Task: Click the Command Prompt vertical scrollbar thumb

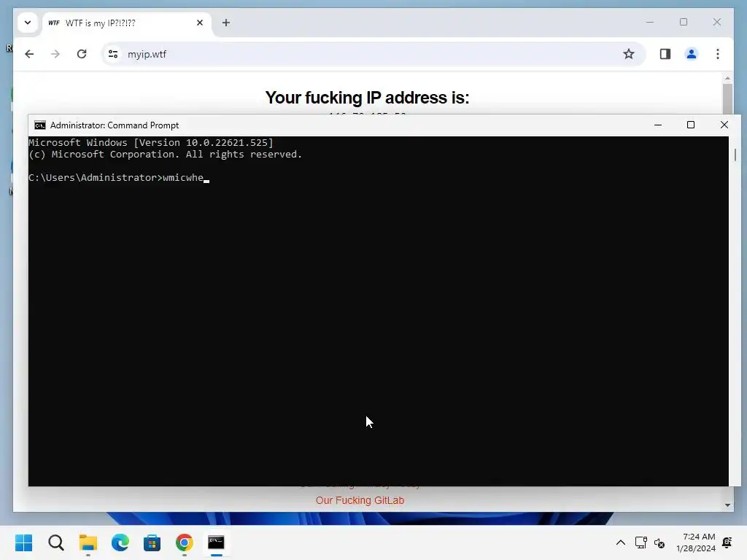Action: pyautogui.click(x=735, y=155)
